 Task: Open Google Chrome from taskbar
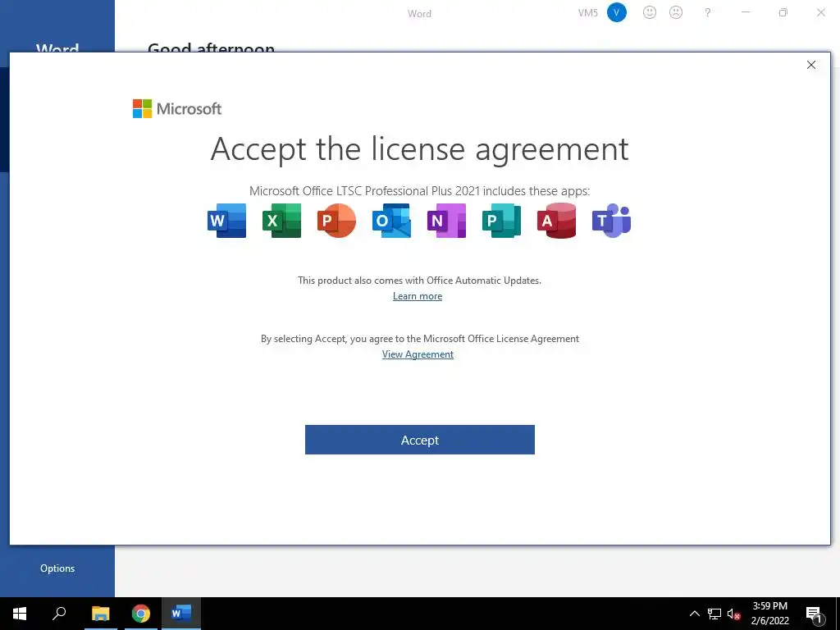tap(141, 614)
